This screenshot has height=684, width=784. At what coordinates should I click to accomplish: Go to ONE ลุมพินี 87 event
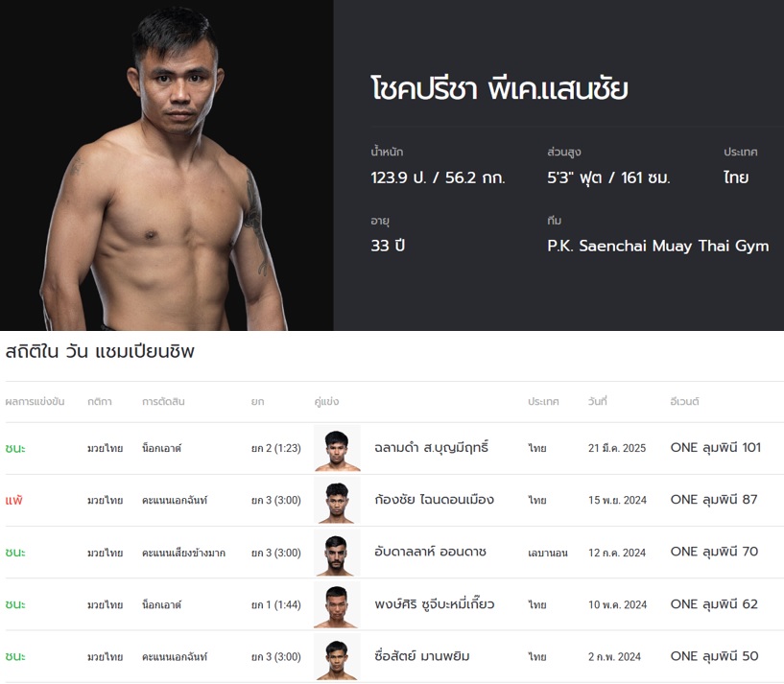[714, 500]
